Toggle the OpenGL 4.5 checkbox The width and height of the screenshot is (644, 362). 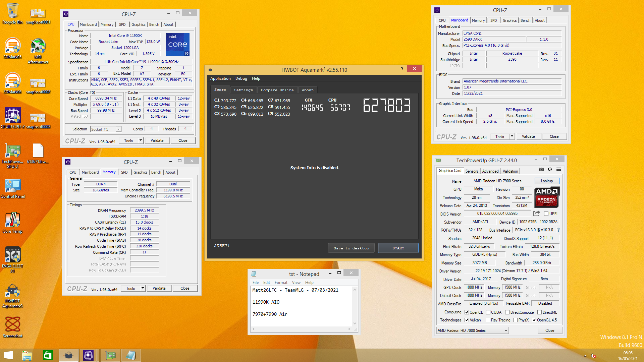pos(534,320)
